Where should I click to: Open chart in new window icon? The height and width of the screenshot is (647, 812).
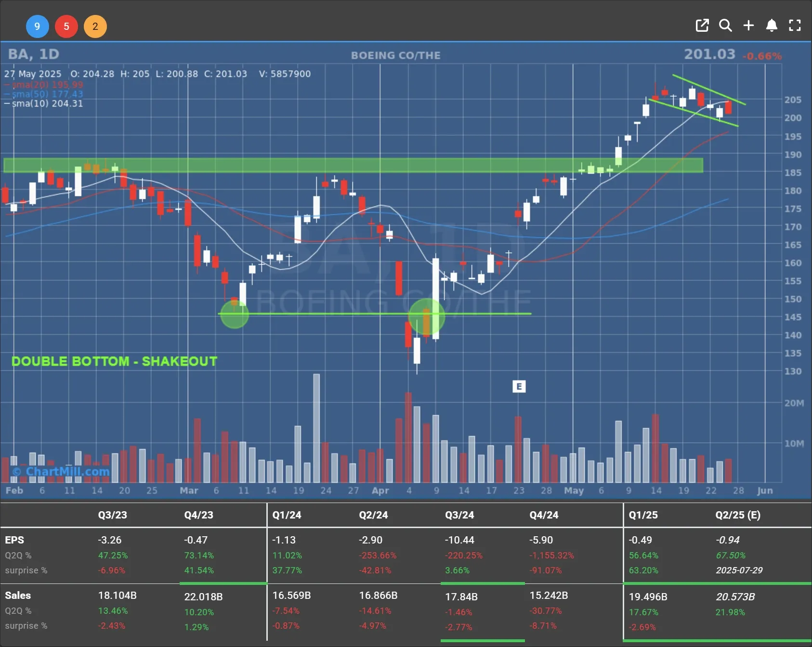click(702, 26)
